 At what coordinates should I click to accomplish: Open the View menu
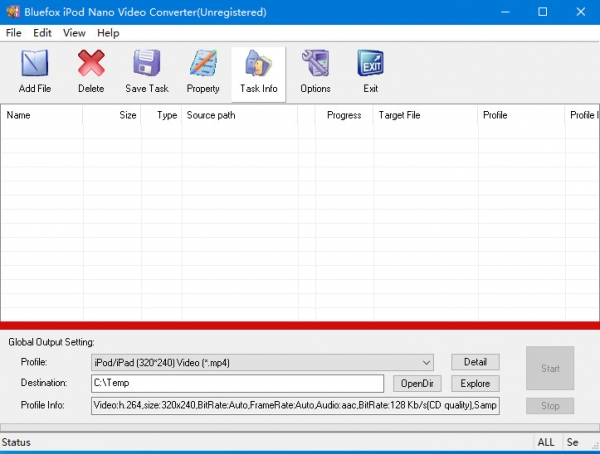pyautogui.click(x=74, y=33)
